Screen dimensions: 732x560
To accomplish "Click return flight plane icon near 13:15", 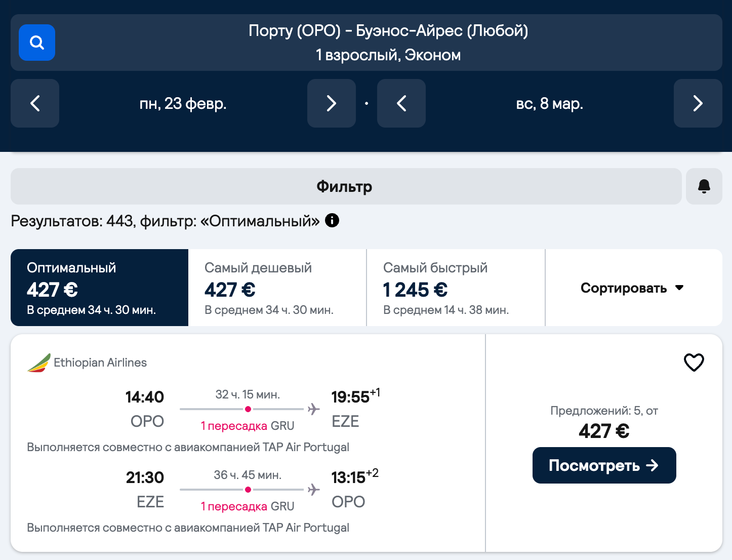I will (x=314, y=490).
